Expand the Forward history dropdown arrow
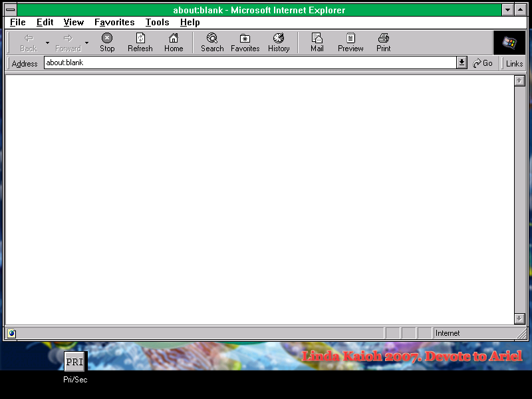Screen dimensions: 532x399 (x=87, y=43)
